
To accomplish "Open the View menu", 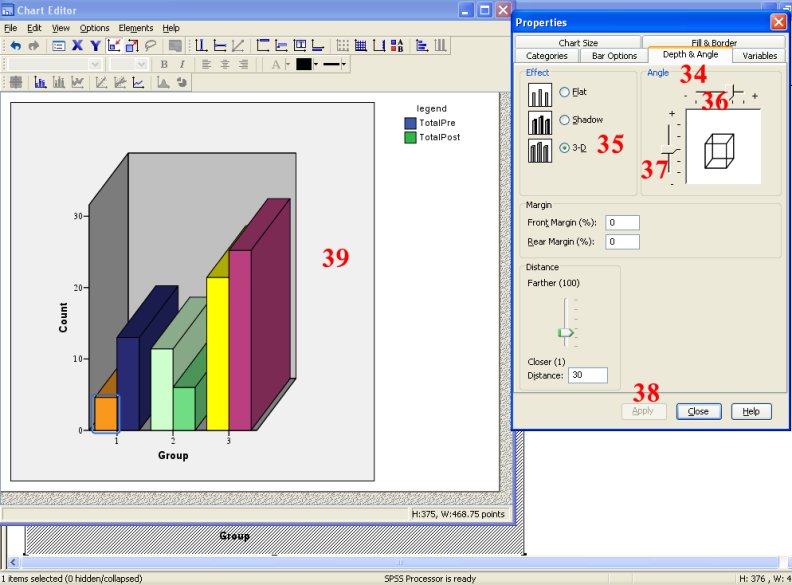I will coord(61,28).
